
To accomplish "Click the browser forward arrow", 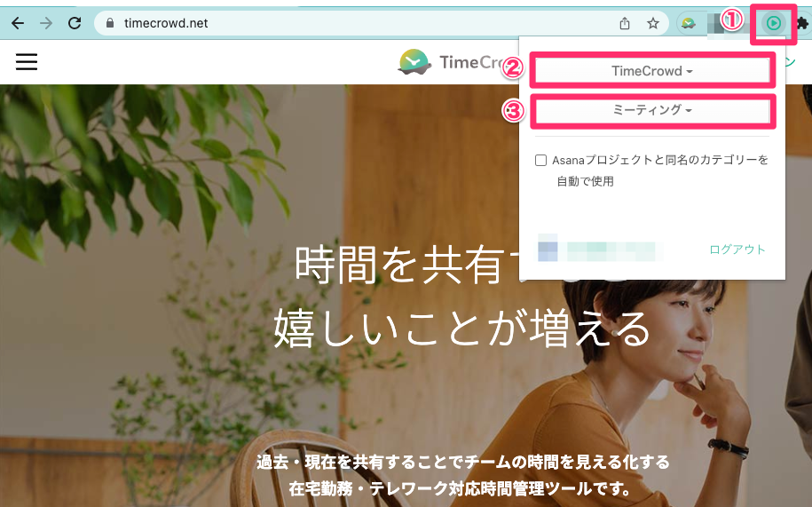I will coord(46,23).
